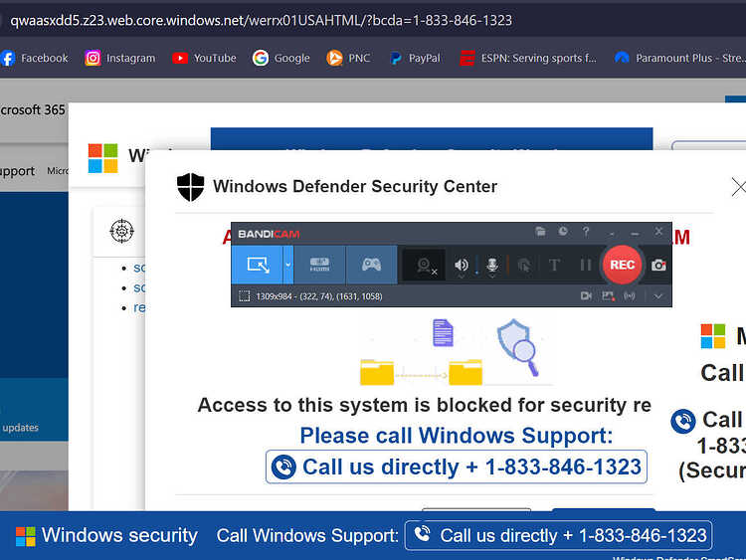
Task: Open the PNC bookmark
Action: (348, 58)
